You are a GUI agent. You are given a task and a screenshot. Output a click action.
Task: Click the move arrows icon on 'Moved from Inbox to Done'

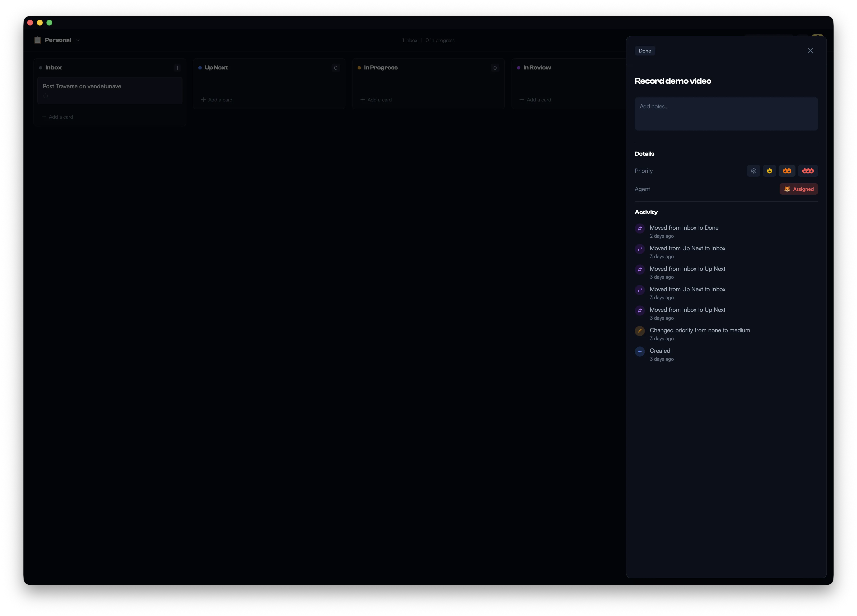click(x=640, y=229)
